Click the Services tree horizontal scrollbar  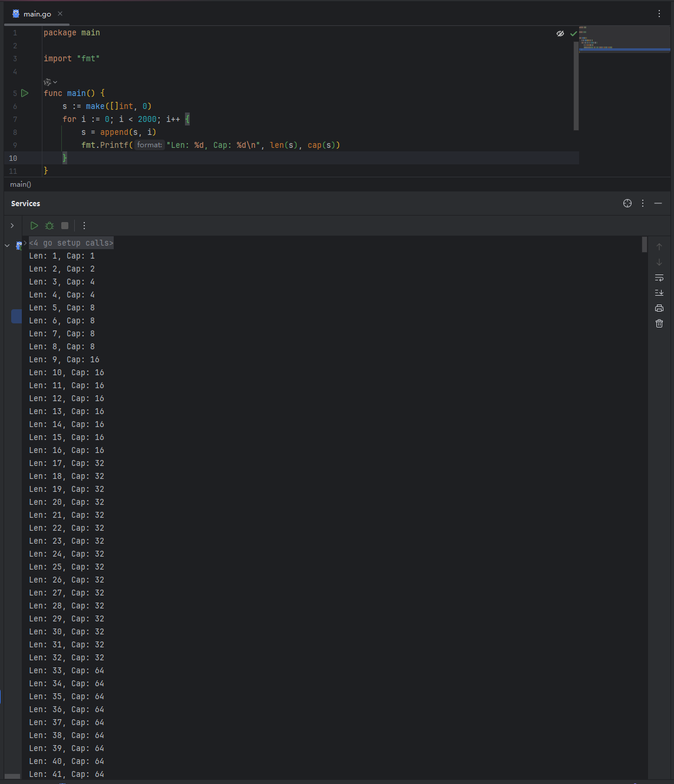point(12,776)
